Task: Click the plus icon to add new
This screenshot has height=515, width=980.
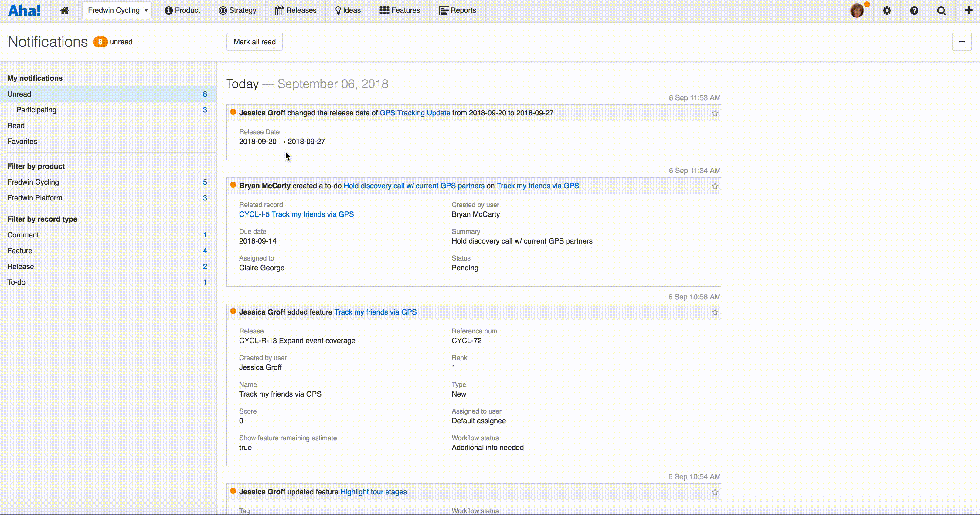Action: tap(968, 10)
